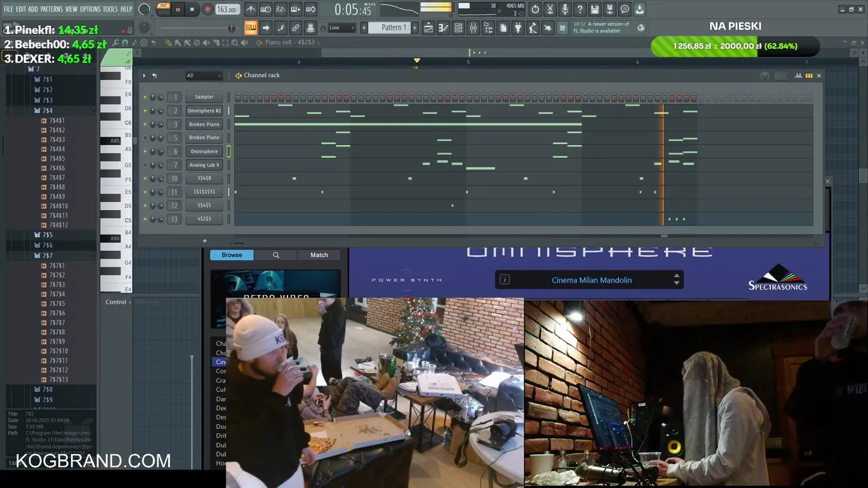The width and height of the screenshot is (868, 488).
Task: Open the Line snap dropdown
Action: pyautogui.click(x=342, y=28)
